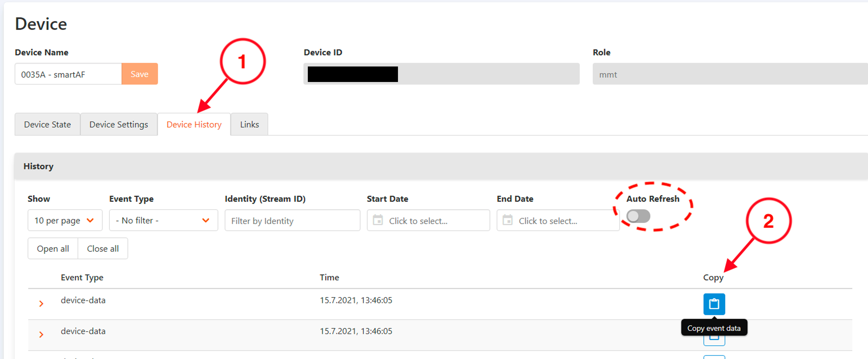Open the 10 per page dropdown
This screenshot has width=868, height=359.
(65, 220)
